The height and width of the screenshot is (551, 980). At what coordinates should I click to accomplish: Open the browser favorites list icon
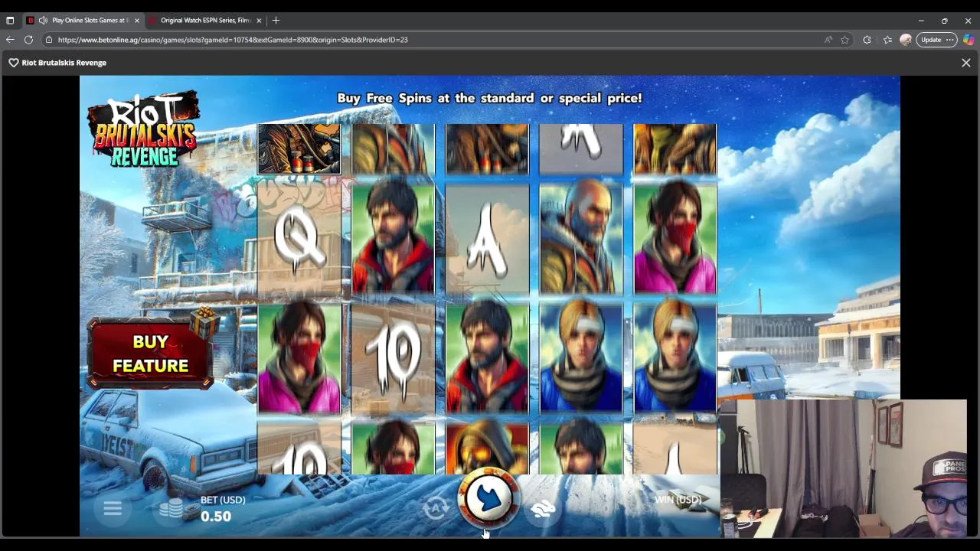pos(887,40)
